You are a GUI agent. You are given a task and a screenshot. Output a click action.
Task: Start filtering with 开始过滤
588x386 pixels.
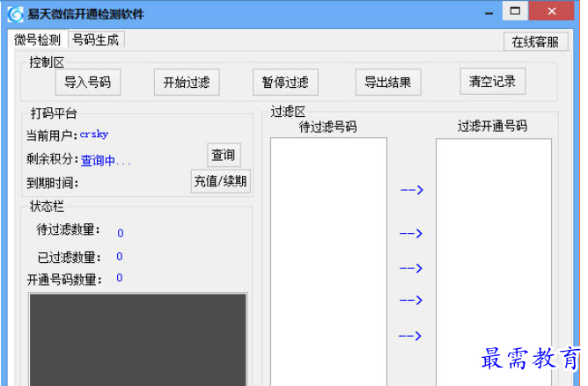pyautogui.click(x=187, y=82)
